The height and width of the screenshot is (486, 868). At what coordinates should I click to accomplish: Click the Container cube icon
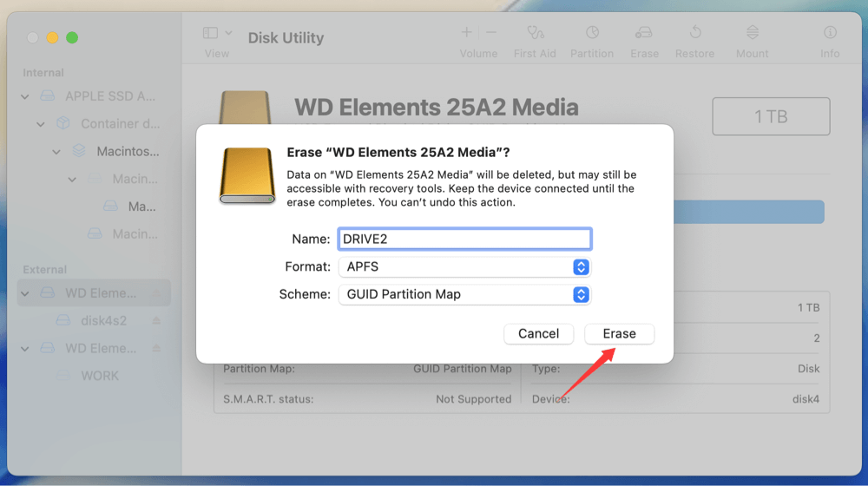coord(63,123)
